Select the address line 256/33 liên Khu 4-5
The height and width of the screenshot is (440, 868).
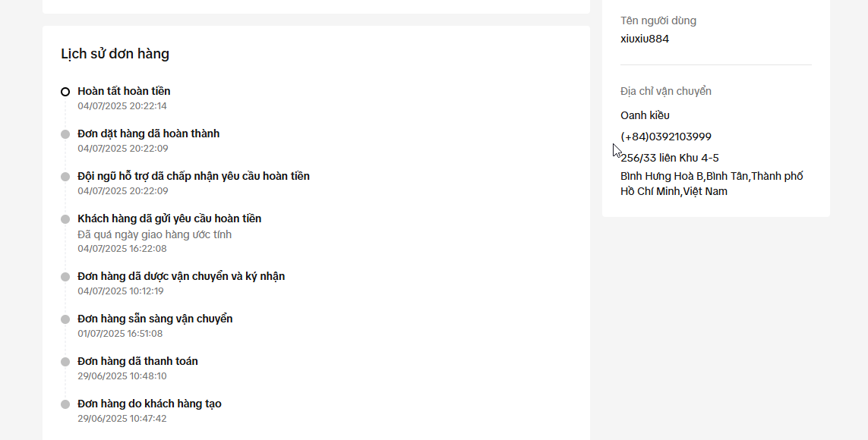click(x=670, y=158)
